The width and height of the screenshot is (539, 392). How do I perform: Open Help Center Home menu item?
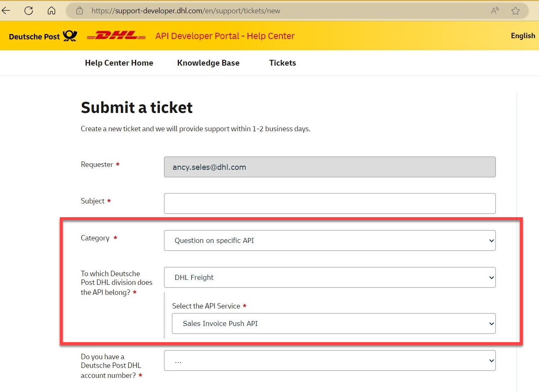119,63
